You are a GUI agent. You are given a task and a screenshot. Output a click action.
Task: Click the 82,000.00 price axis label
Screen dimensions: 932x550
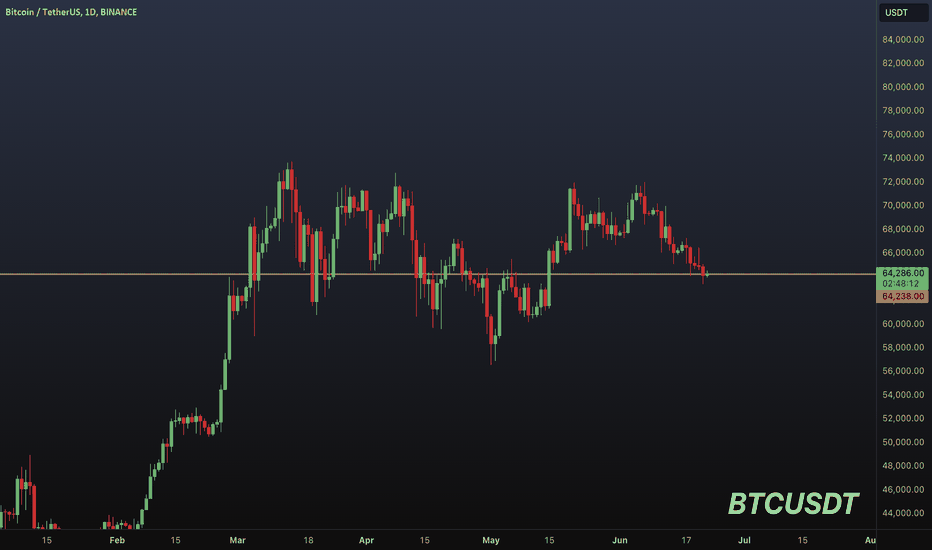(903, 63)
